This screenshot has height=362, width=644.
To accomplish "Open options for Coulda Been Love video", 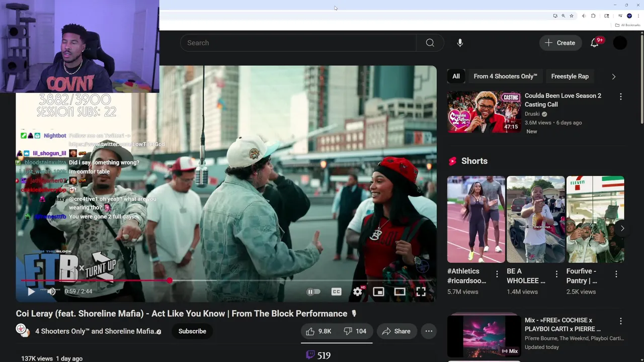I will click(620, 97).
